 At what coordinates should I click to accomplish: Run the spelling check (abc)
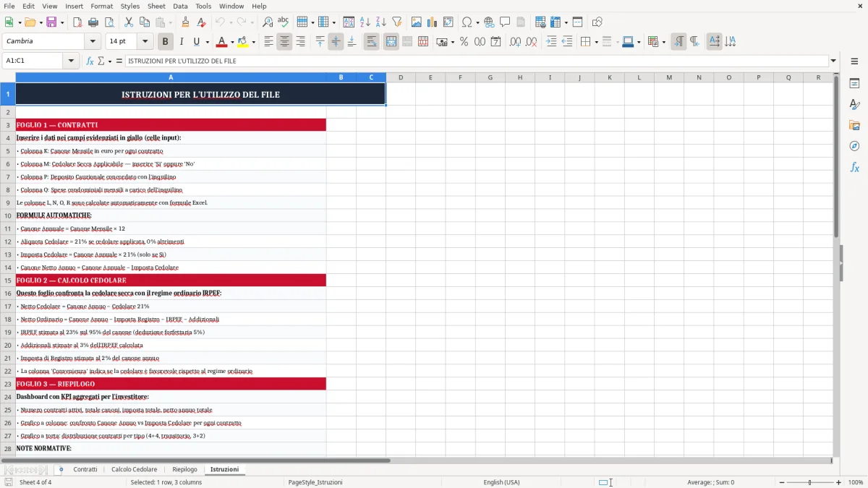(x=284, y=22)
